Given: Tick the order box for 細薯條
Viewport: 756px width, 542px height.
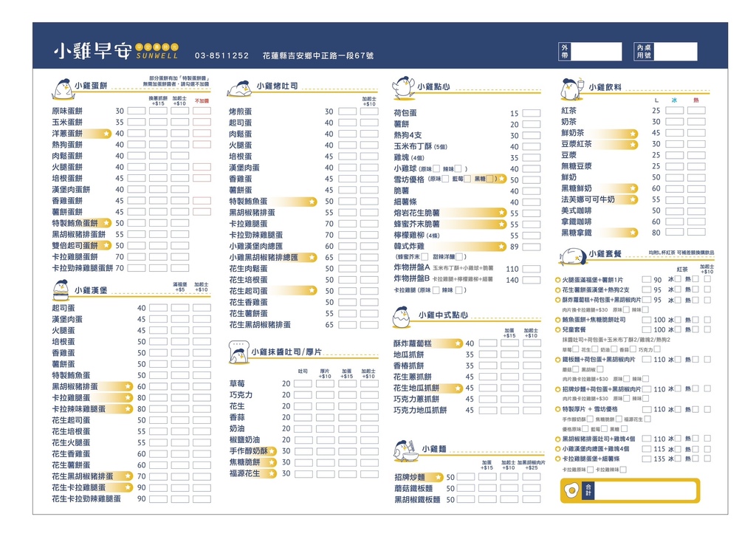Looking at the screenshot, I should point(532,202).
